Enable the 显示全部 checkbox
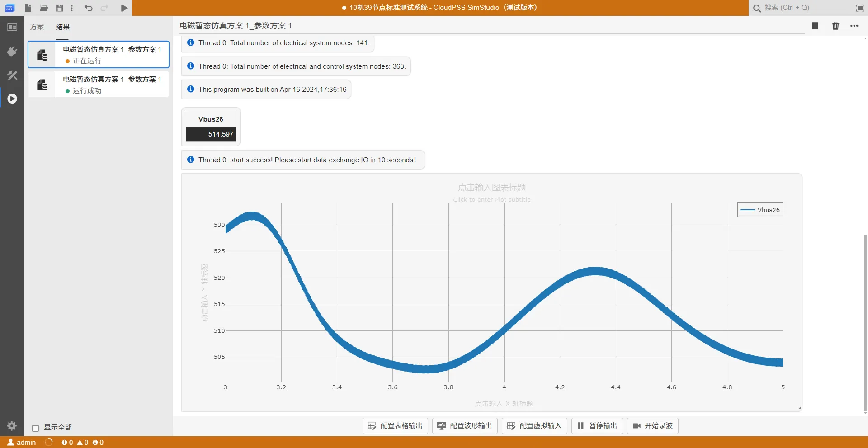Viewport: 868px width, 448px height. pyautogui.click(x=36, y=428)
